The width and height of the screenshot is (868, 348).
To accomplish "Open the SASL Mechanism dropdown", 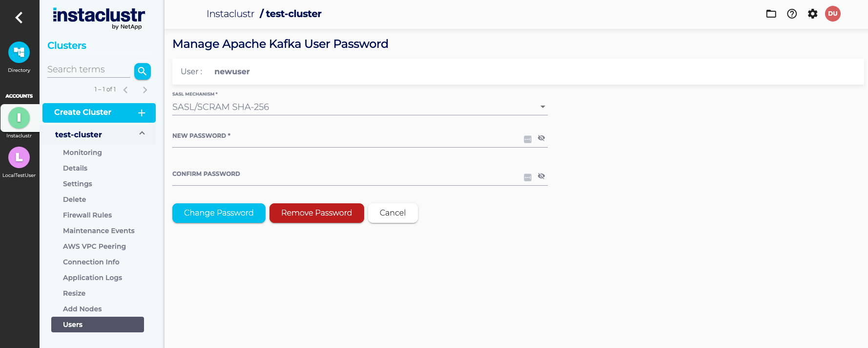I will click(x=359, y=107).
